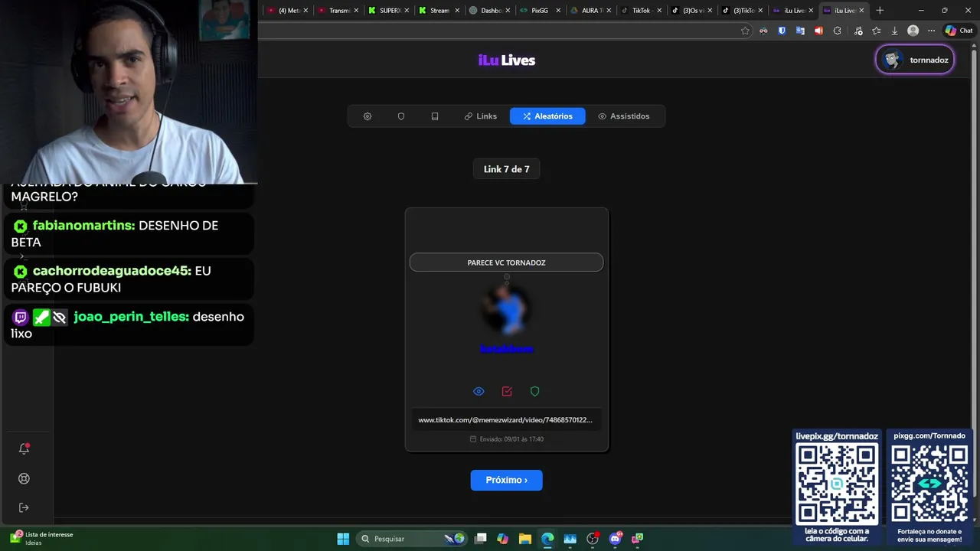Open Task View on the taskbar
This screenshot has width=980, height=551.
point(480,539)
